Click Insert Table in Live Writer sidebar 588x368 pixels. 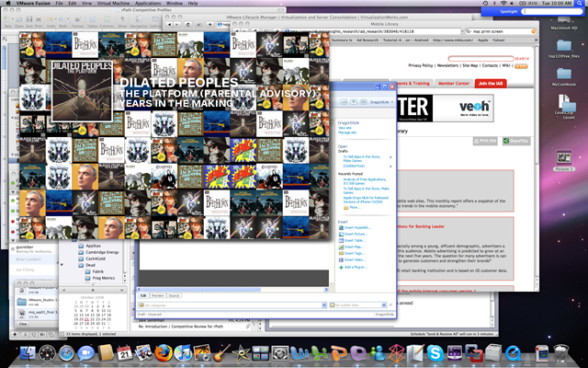pyautogui.click(x=352, y=240)
